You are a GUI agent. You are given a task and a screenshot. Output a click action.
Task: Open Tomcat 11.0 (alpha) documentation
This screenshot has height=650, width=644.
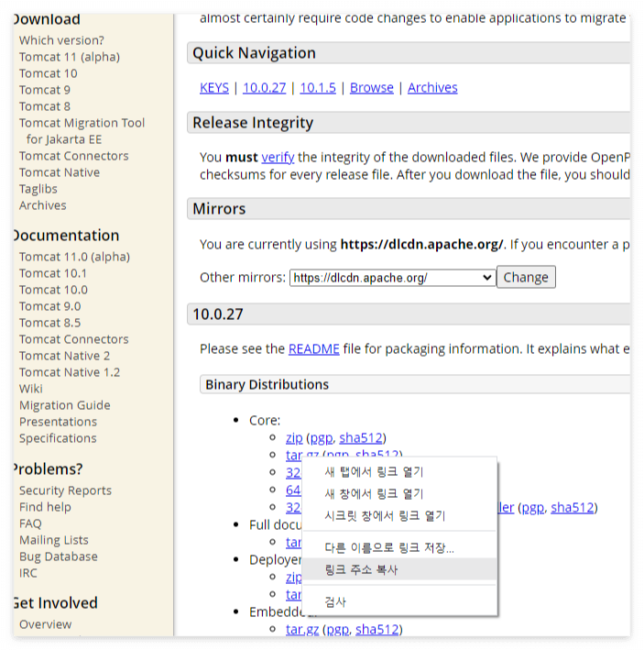point(74,257)
